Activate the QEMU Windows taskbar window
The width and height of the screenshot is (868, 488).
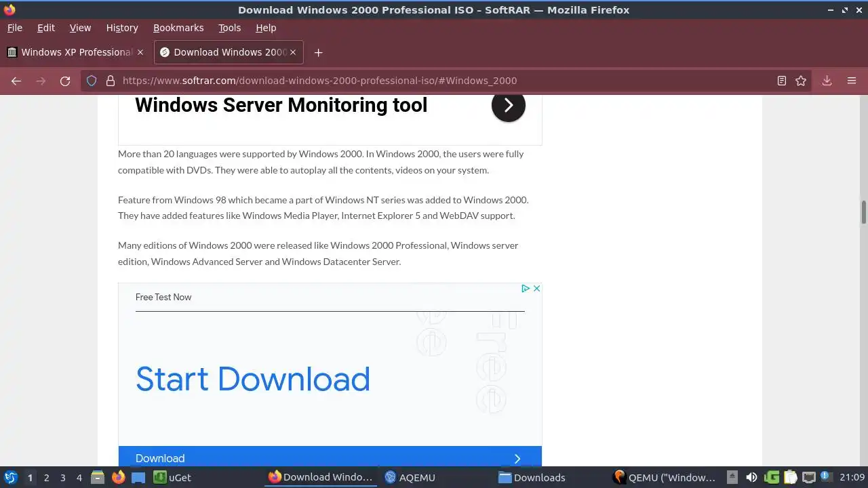[x=665, y=477]
